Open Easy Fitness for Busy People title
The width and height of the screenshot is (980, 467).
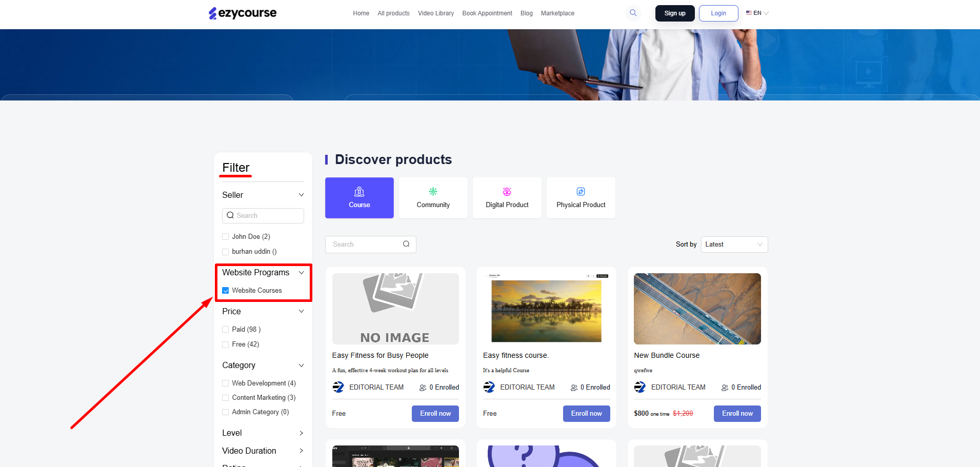pyautogui.click(x=380, y=355)
